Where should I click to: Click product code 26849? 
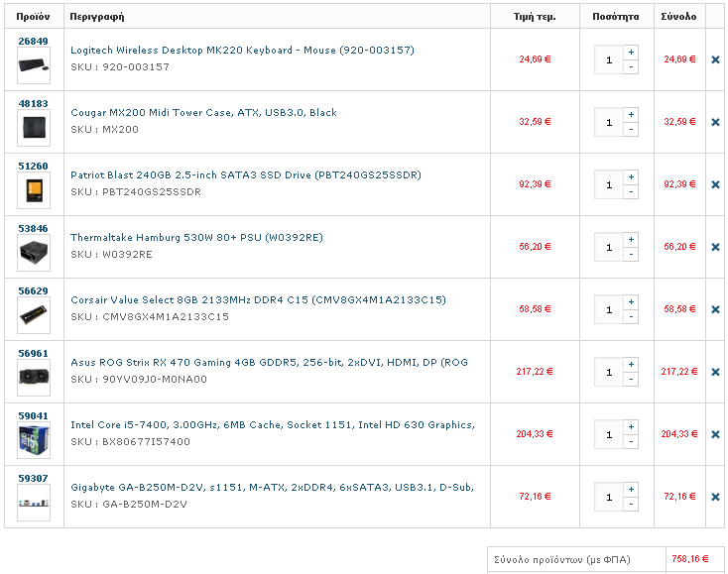point(33,41)
